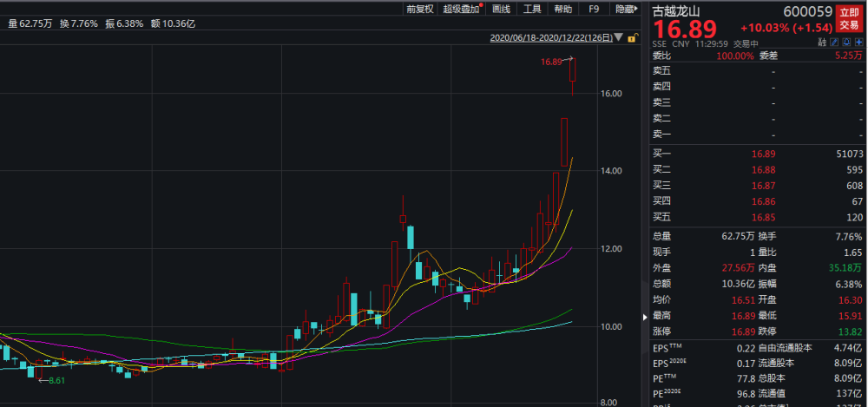The image size is (868, 407).
Task: Click the 16.89 high price marker on chart
Action: pyautogui.click(x=551, y=62)
